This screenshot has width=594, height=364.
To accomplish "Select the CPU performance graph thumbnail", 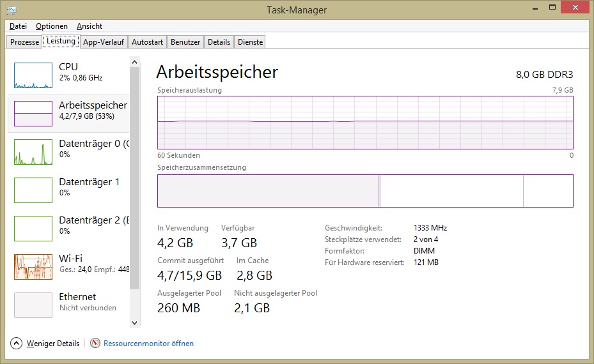I will [x=33, y=75].
